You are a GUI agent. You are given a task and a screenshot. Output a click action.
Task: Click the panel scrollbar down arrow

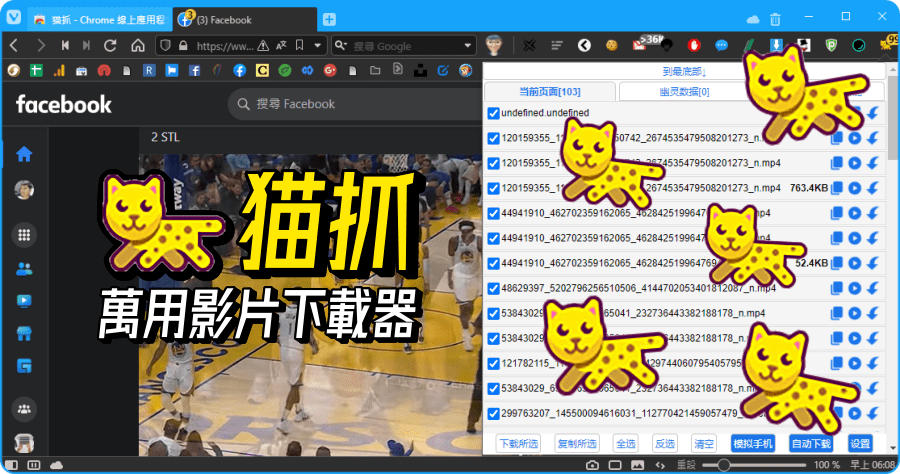893,448
